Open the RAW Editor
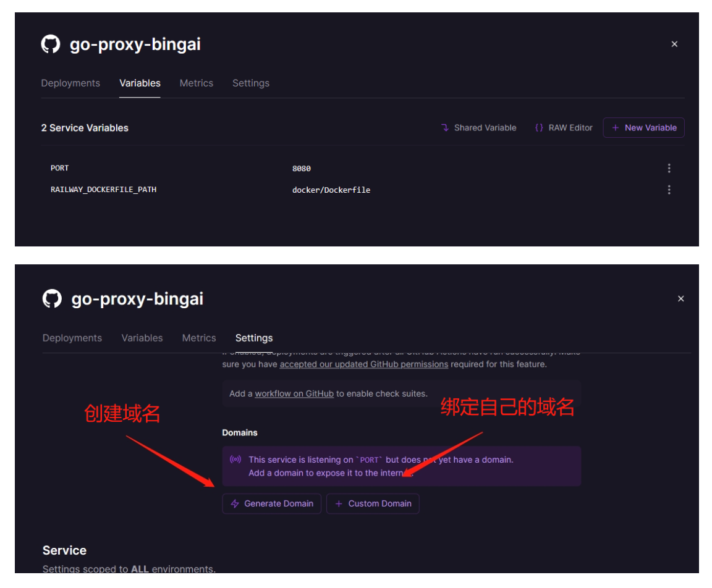712x588 pixels. coord(563,128)
